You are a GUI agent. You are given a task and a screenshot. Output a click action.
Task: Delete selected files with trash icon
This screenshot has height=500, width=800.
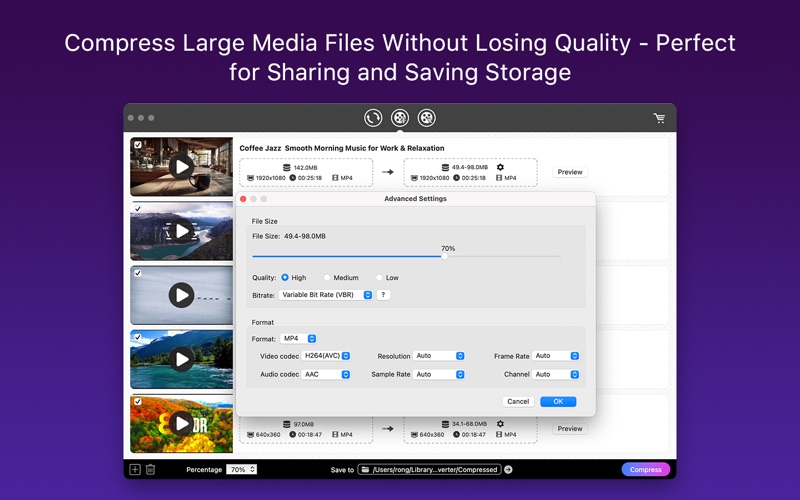(151, 469)
